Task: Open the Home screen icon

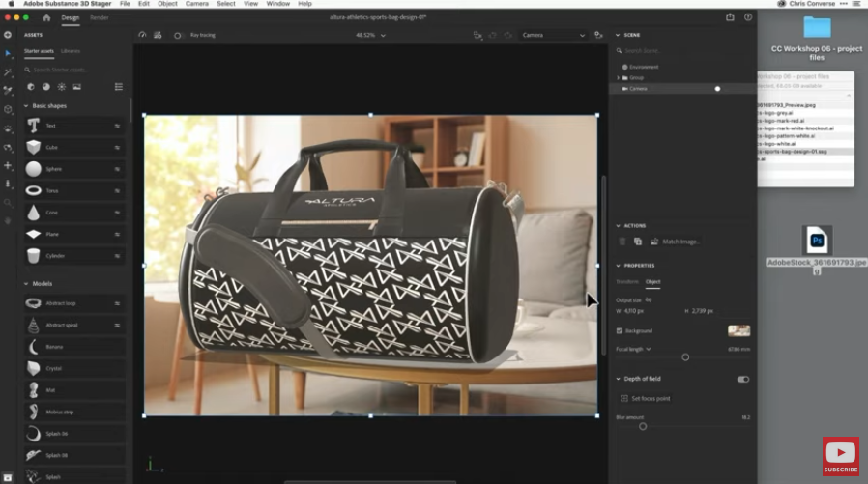Action: [x=46, y=17]
